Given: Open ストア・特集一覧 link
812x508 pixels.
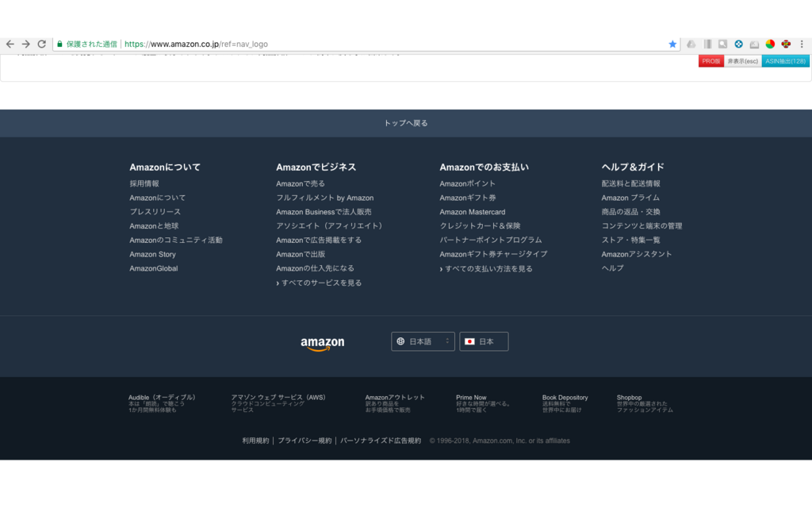Looking at the screenshot, I should pyautogui.click(x=630, y=240).
